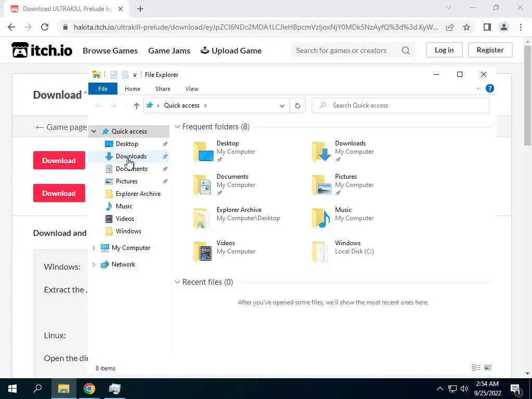Collapse the Frequent folders section
The height and width of the screenshot is (399, 532).
pyautogui.click(x=177, y=127)
